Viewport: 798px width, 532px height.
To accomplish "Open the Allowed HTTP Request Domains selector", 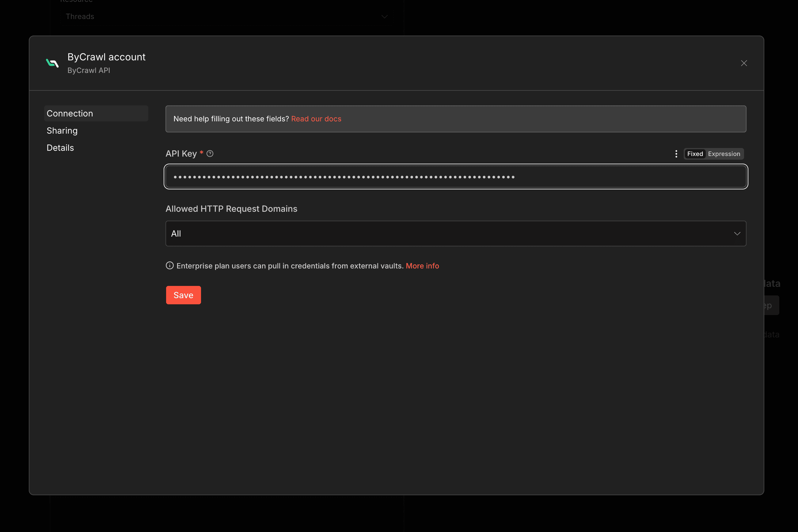I will [x=455, y=234].
